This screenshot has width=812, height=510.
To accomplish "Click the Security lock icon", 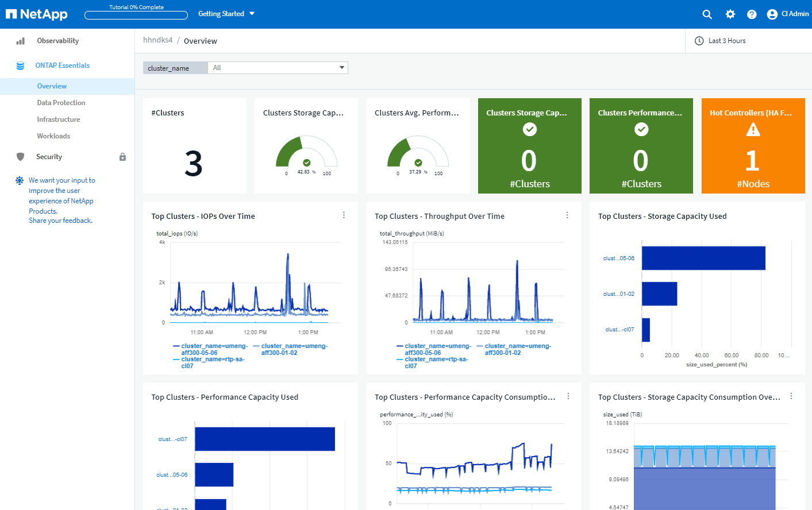I will 122,157.
